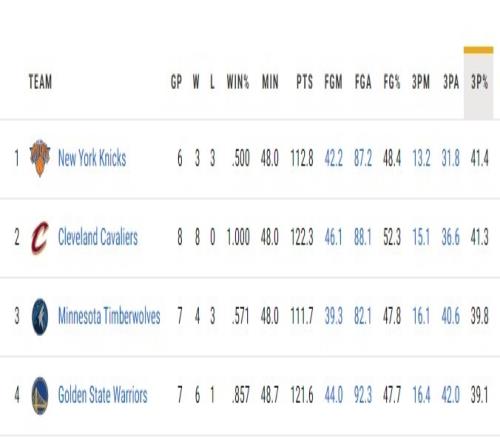The image size is (500, 440).
Task: Sort table by PTS column header
Action: click(x=304, y=82)
